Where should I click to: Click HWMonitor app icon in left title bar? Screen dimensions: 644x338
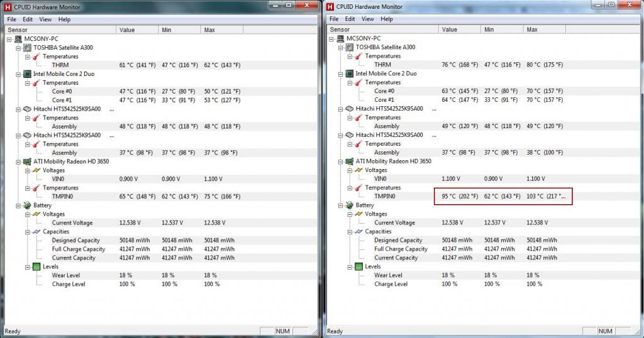(x=8, y=7)
